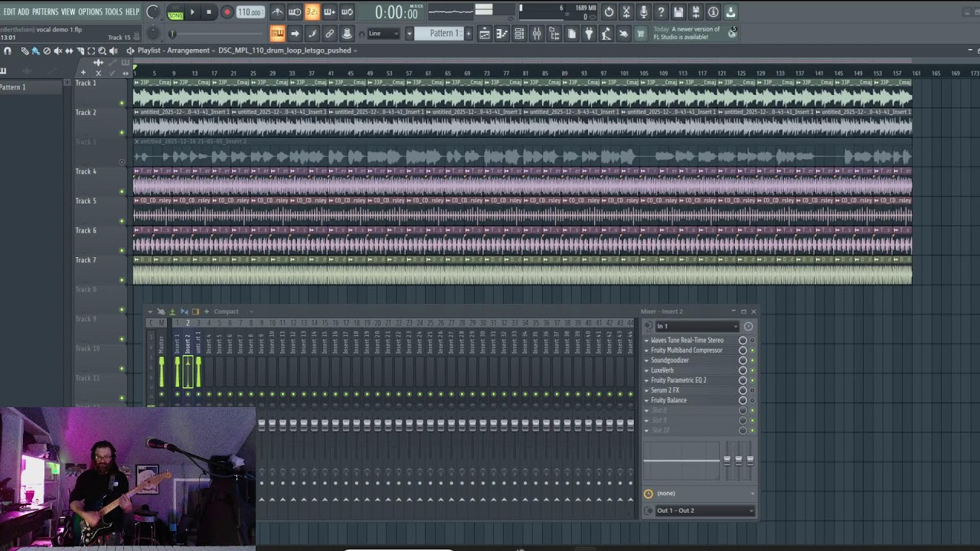The height and width of the screenshot is (551, 980).
Task: Click the Playlist - Arrangement title label
Action: (x=173, y=51)
